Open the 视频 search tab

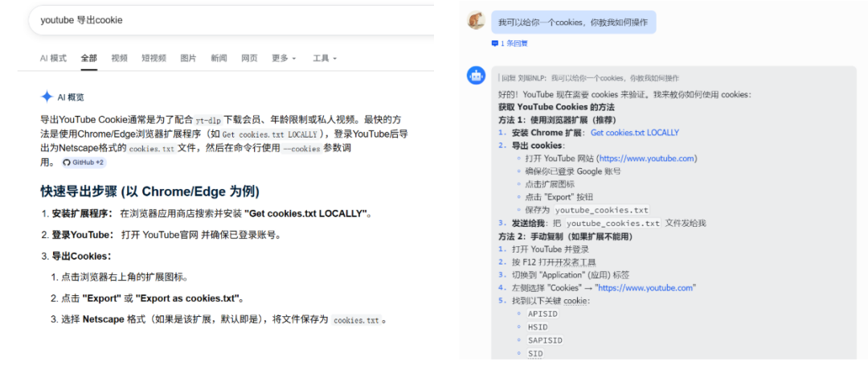point(119,58)
